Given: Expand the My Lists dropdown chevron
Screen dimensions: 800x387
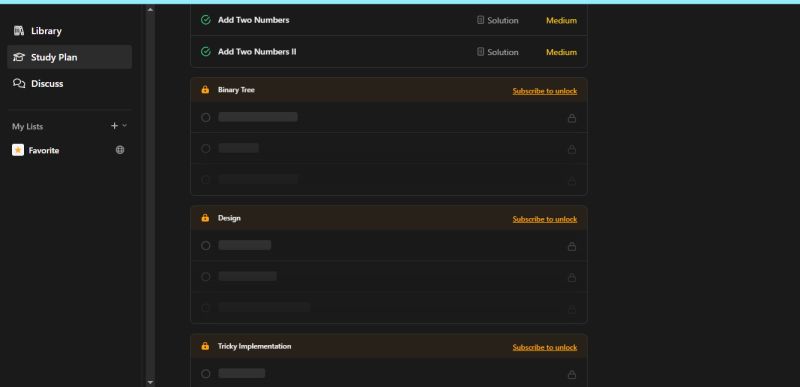Looking at the screenshot, I should pyautogui.click(x=124, y=125).
